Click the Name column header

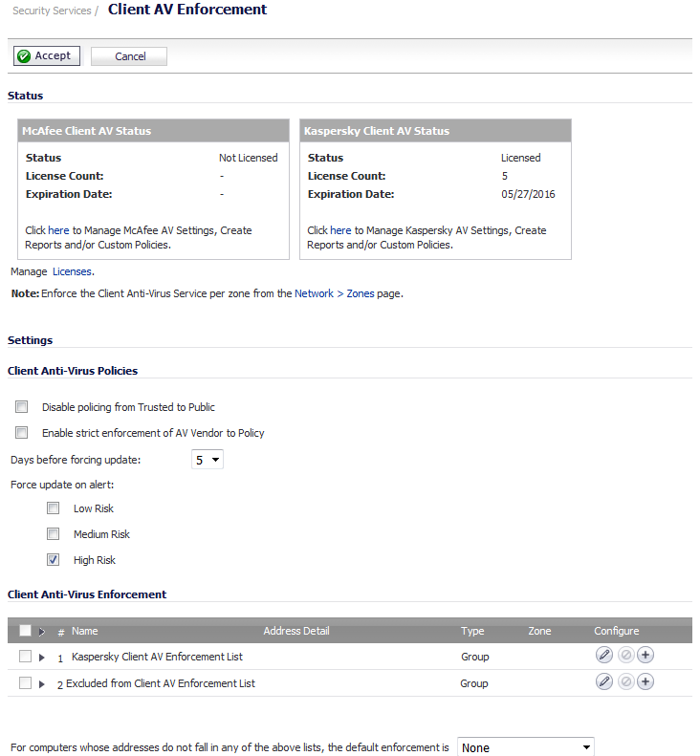click(x=84, y=631)
